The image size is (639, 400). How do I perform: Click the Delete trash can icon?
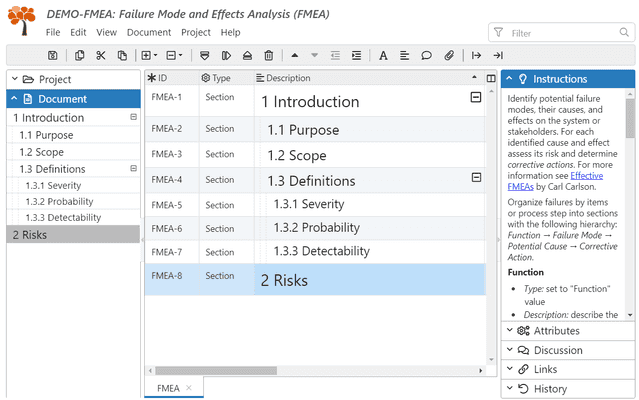tap(269, 55)
